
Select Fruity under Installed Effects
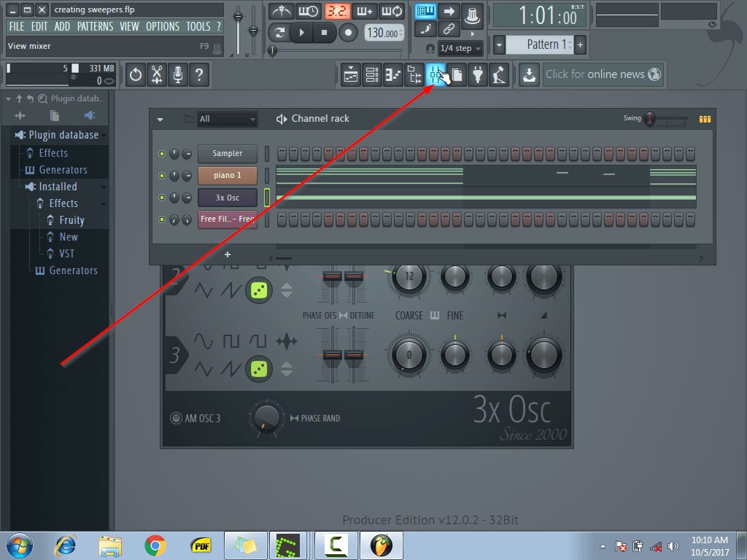click(x=71, y=220)
